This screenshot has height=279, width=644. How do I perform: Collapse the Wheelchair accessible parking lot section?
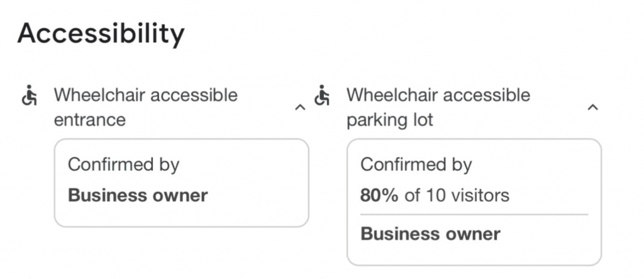[592, 108]
